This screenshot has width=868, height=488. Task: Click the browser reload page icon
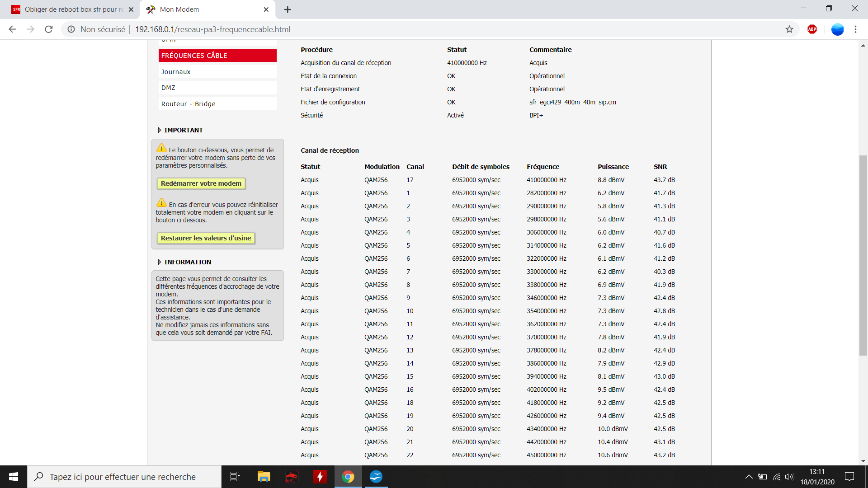49,29
